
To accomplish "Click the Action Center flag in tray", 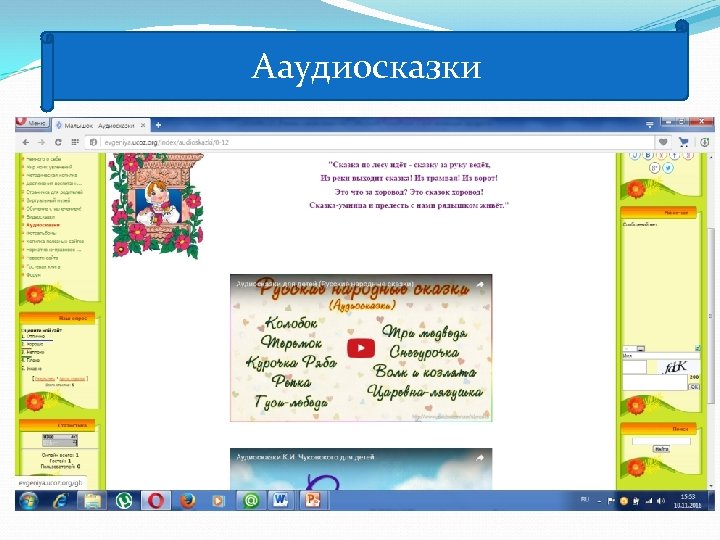I will (x=611, y=501).
